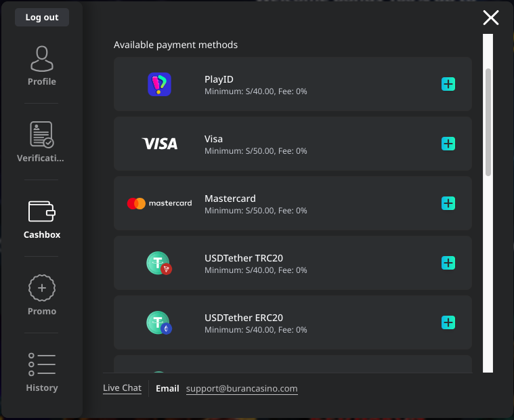Viewport: 514px width, 420px height.
Task: Select the Cashbox wallet icon
Action: click(42, 211)
